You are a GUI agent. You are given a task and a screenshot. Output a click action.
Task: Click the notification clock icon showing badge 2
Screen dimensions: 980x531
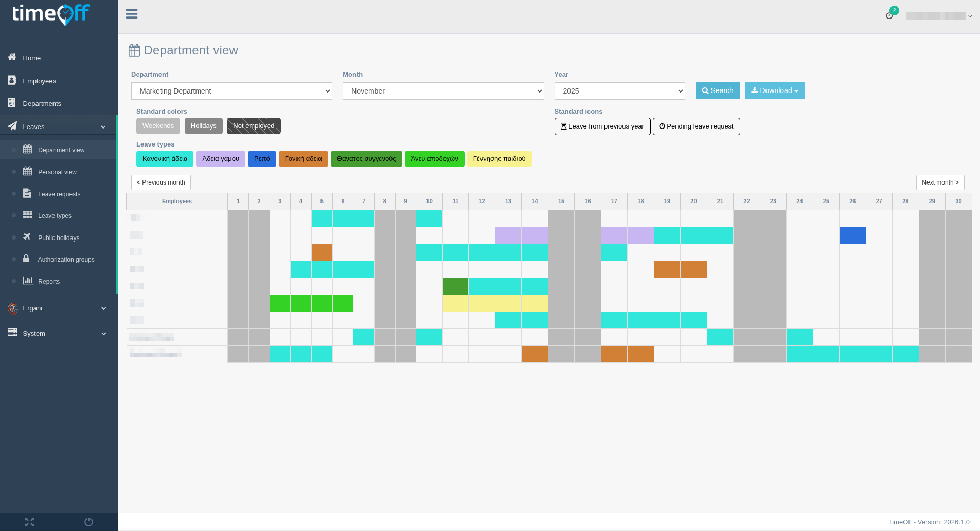tap(889, 16)
